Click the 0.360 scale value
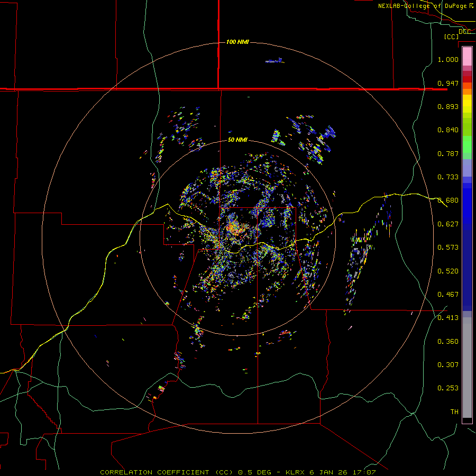 coord(448,342)
